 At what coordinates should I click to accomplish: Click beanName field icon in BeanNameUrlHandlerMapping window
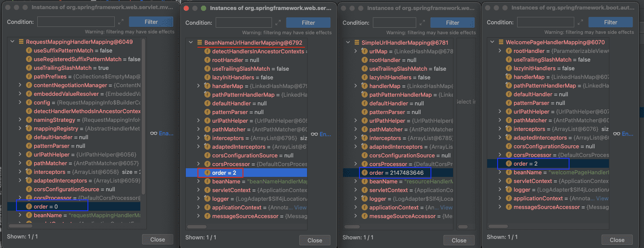(207, 181)
